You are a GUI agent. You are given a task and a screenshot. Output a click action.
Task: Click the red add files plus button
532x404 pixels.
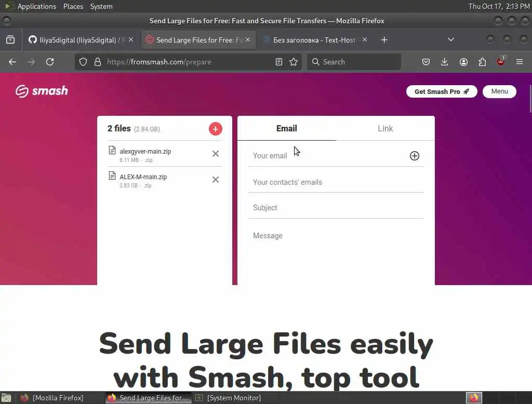(215, 129)
